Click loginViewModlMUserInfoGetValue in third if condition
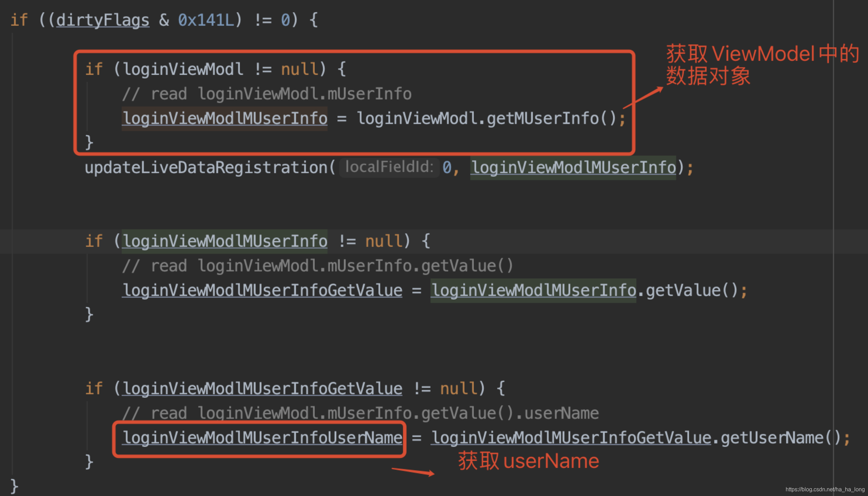Screen dimensions: 868x496 (x=262, y=389)
